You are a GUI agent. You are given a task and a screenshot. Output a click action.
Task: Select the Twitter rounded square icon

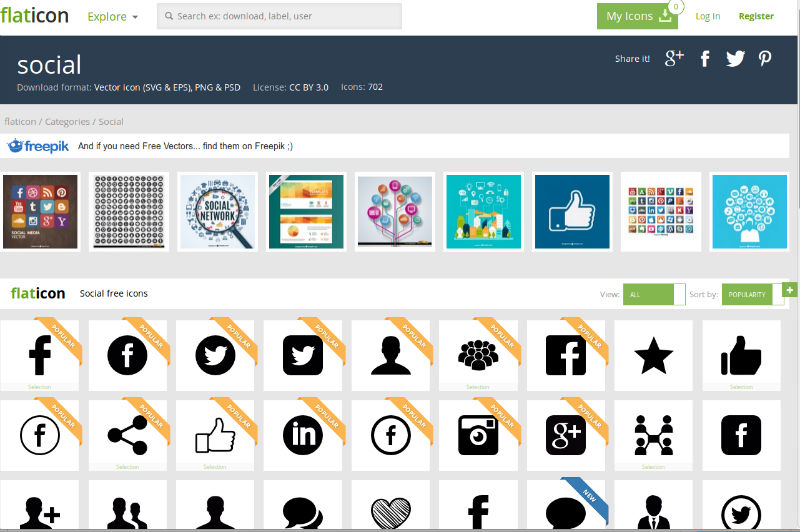pyautogui.click(x=303, y=355)
